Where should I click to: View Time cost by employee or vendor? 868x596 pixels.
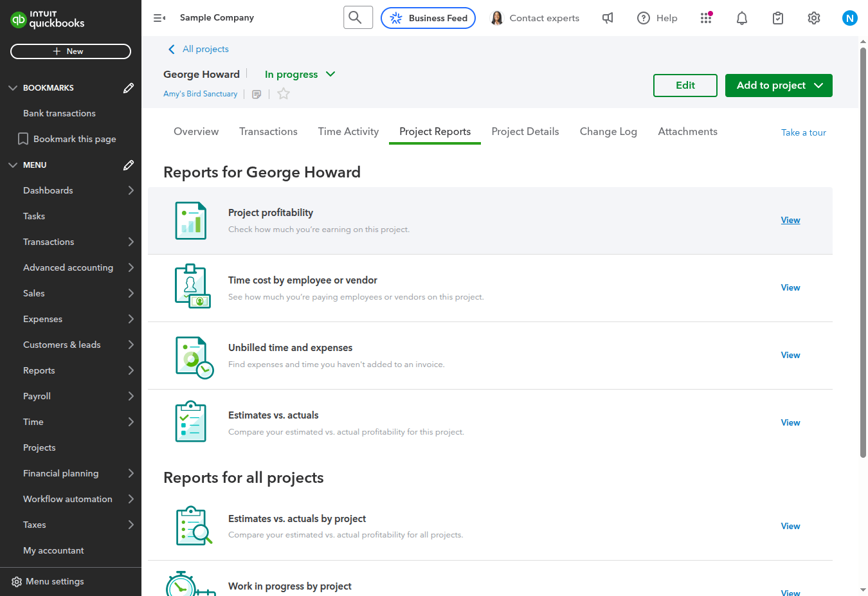[790, 287]
